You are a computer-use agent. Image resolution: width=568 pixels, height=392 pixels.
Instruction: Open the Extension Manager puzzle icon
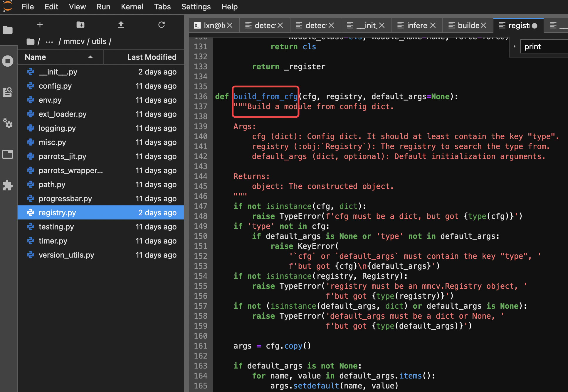[8, 185]
